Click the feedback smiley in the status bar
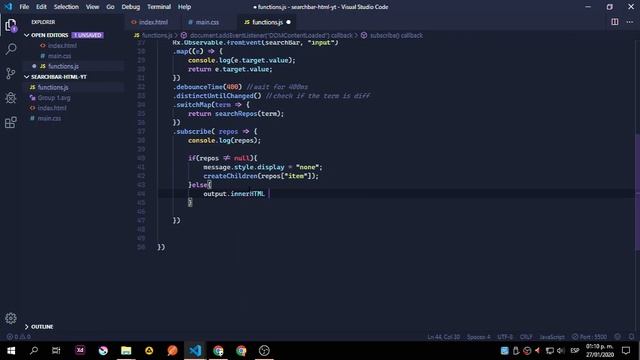Image resolution: width=640 pixels, height=360 pixels. 618,337
